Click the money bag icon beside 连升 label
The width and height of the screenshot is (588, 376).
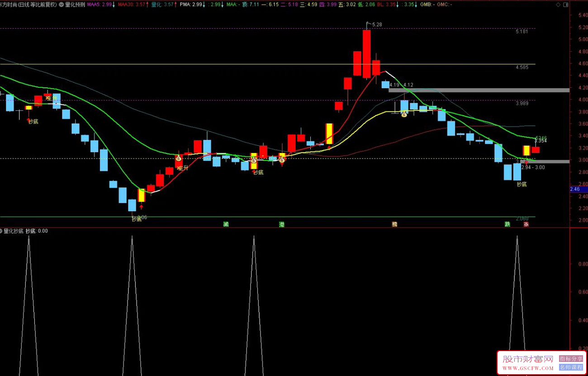click(x=179, y=158)
